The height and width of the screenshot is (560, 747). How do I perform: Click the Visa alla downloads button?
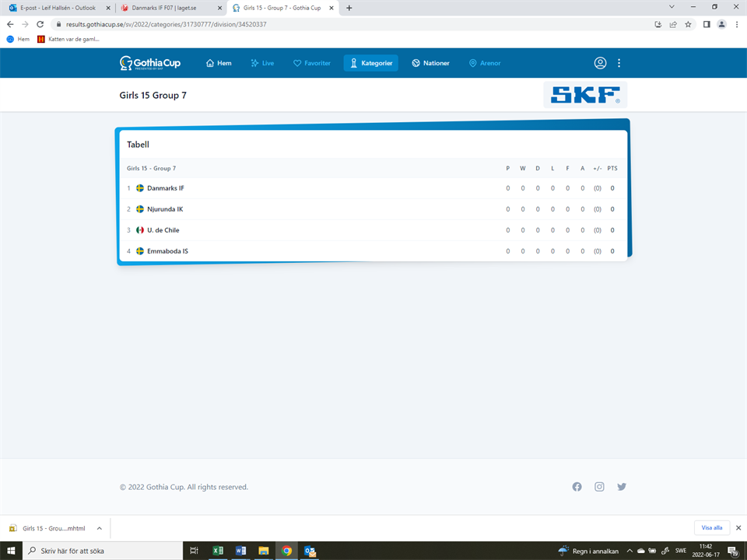[712, 527]
